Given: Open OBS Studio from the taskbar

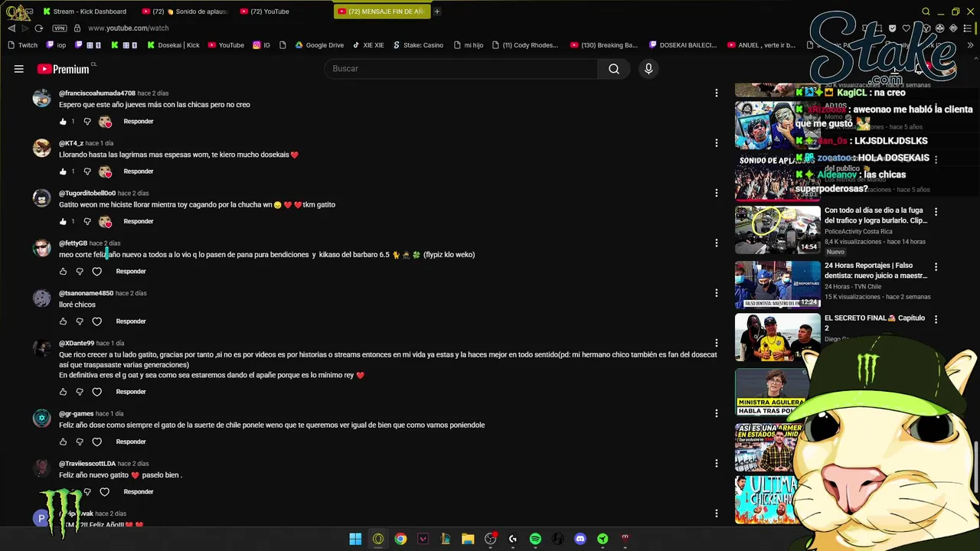Looking at the screenshot, I should [491, 539].
